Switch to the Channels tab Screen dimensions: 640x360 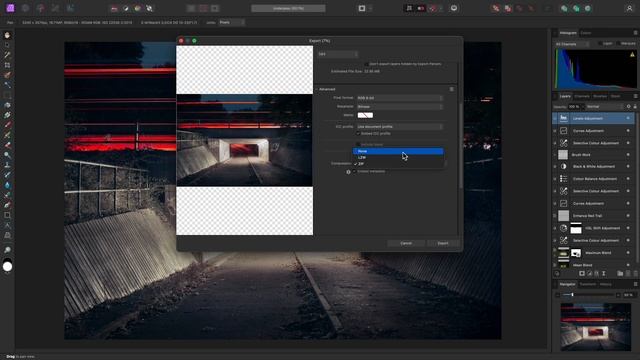click(x=582, y=96)
